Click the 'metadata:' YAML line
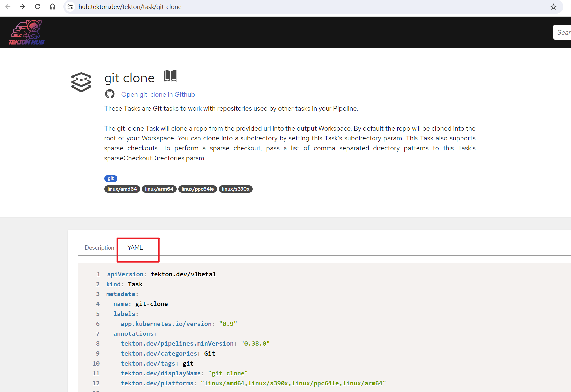This screenshot has height=392, width=571. click(122, 294)
